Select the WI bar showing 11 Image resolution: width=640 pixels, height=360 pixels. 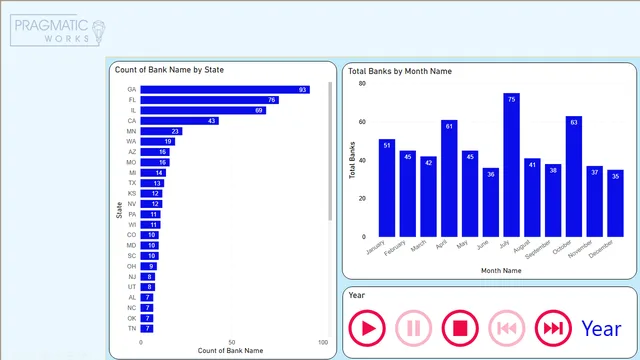[x=150, y=224]
